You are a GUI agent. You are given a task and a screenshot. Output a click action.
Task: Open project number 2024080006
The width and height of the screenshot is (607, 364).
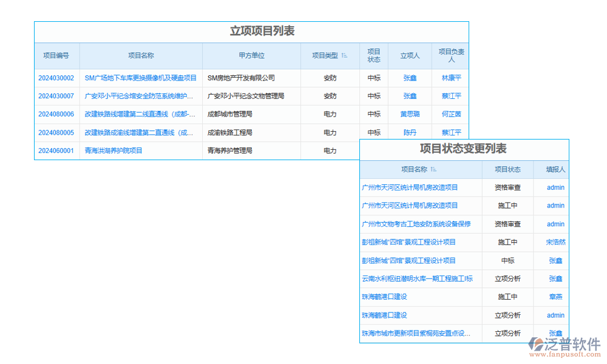[x=56, y=114]
